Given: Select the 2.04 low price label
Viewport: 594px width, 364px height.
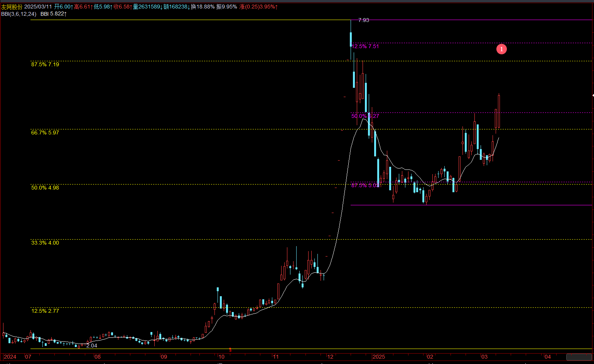Looking at the screenshot, I should coord(92,346).
